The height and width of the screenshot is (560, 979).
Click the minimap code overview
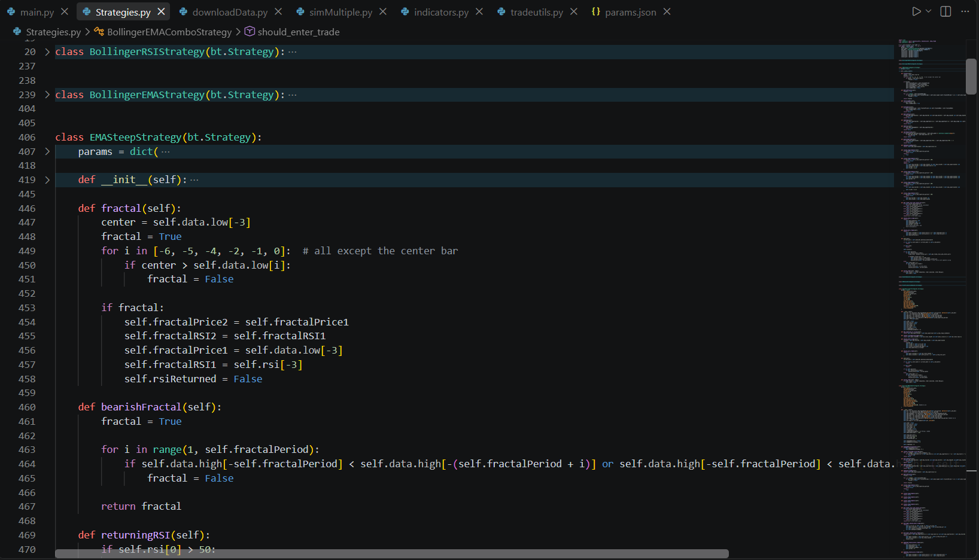coord(932,299)
